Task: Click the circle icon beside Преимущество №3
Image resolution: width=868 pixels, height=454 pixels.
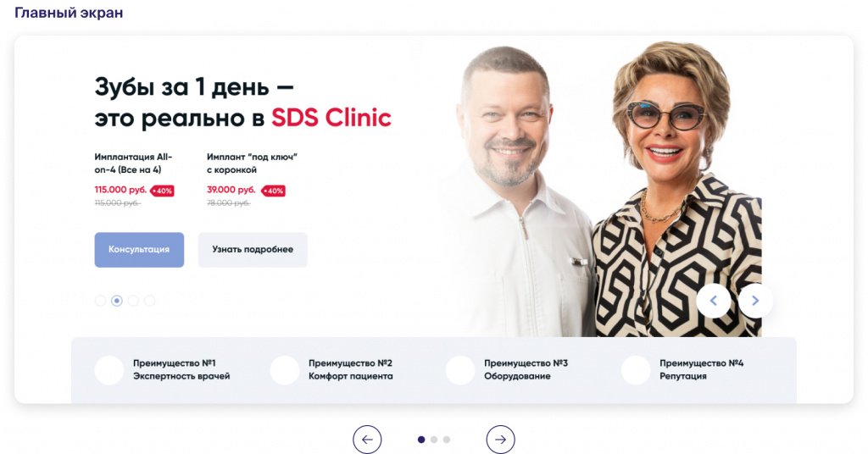Action: 460,370
